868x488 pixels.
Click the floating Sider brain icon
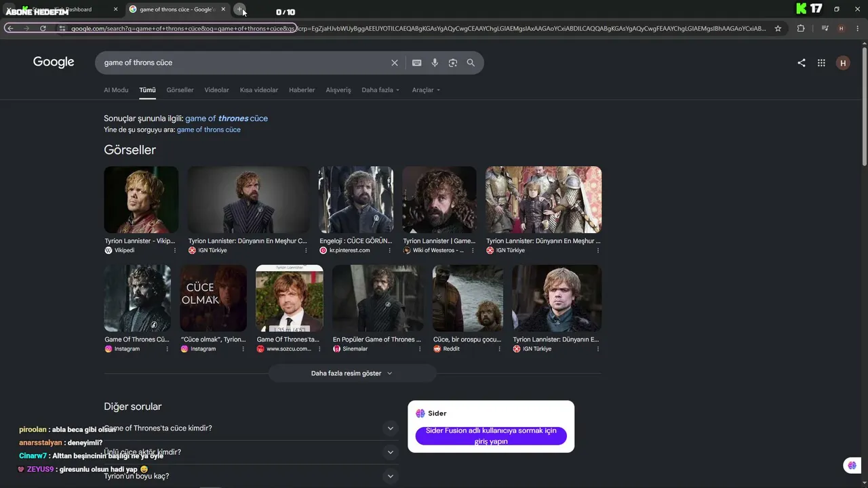(852, 466)
